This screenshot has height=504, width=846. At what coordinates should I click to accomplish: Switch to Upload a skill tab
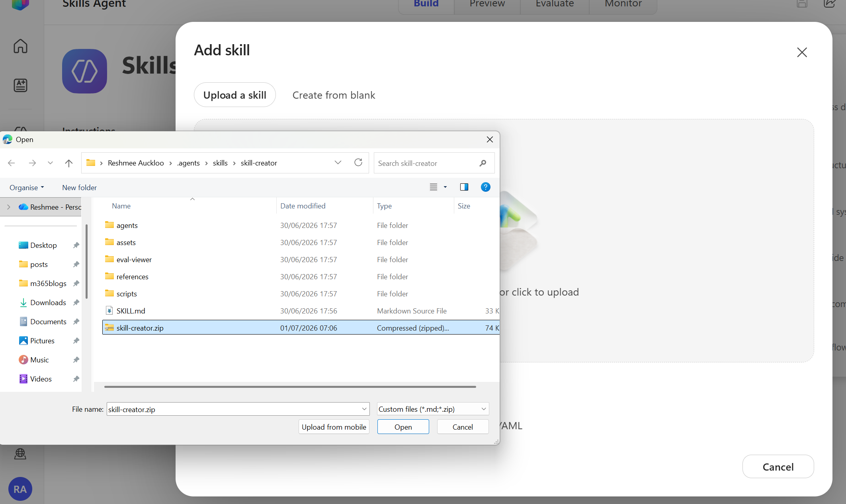235,95
